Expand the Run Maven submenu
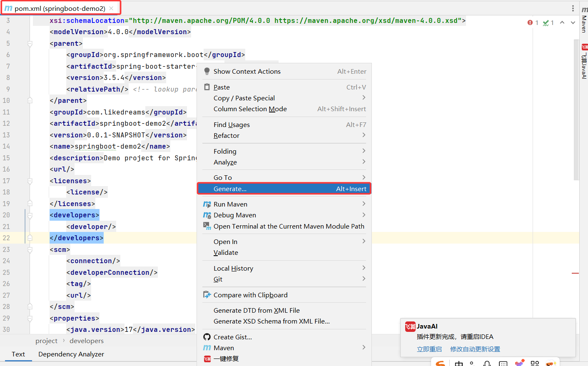The image size is (588, 366). [x=284, y=204]
